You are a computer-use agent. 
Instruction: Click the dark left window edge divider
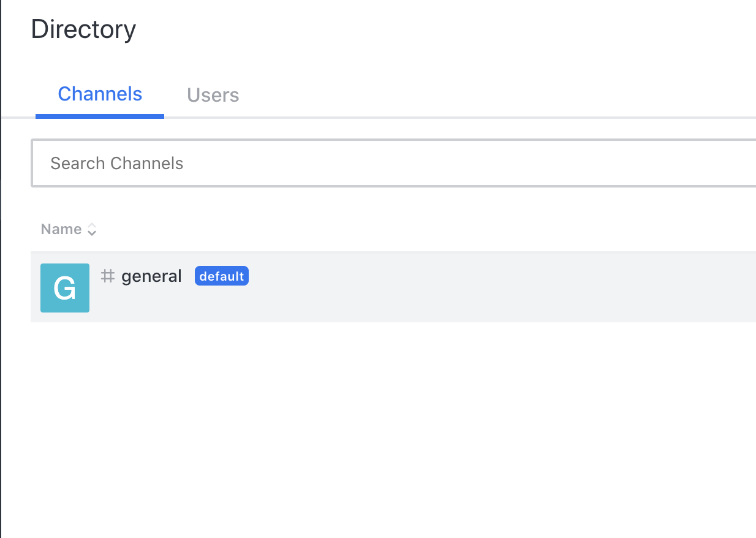(1, 270)
